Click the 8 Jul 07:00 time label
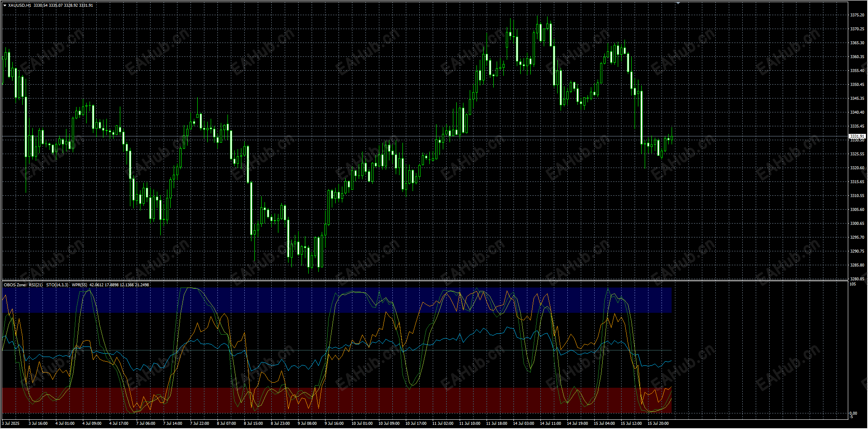The image size is (868, 429). coord(227,424)
